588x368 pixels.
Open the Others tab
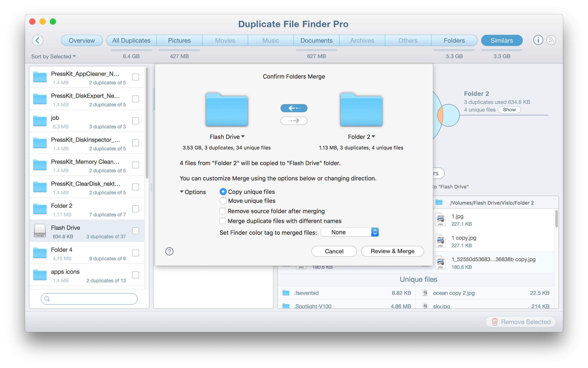(x=408, y=40)
